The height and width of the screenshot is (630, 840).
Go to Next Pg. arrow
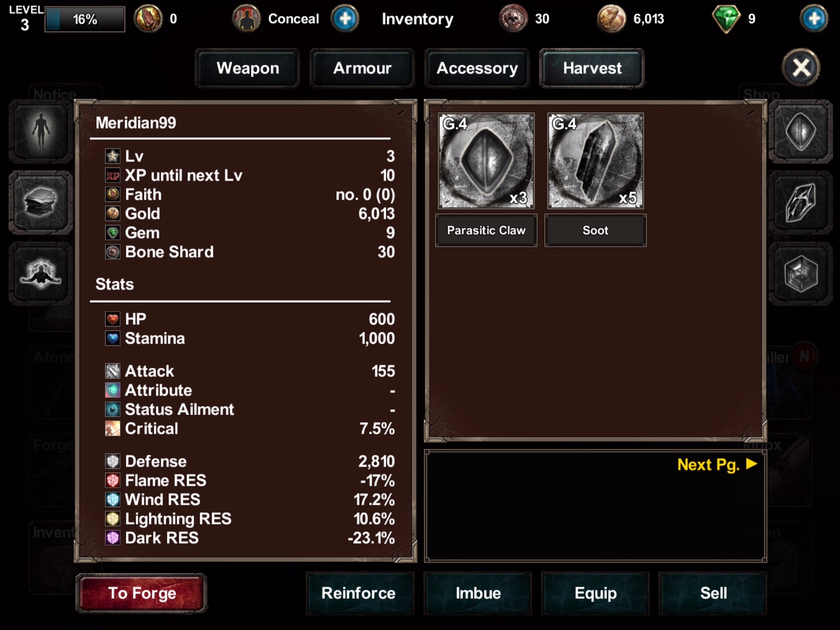[717, 465]
